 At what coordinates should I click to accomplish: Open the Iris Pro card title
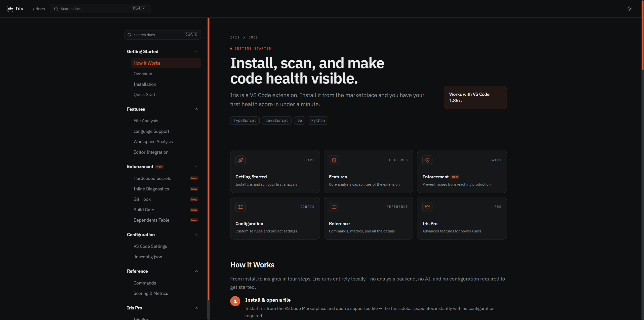point(430,224)
